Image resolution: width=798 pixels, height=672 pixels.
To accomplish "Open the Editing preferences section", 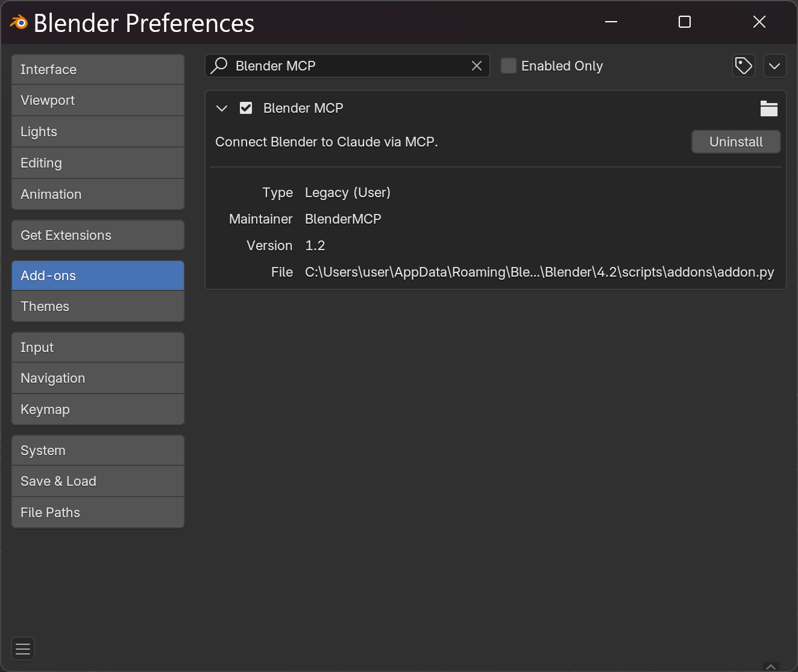I will point(98,163).
